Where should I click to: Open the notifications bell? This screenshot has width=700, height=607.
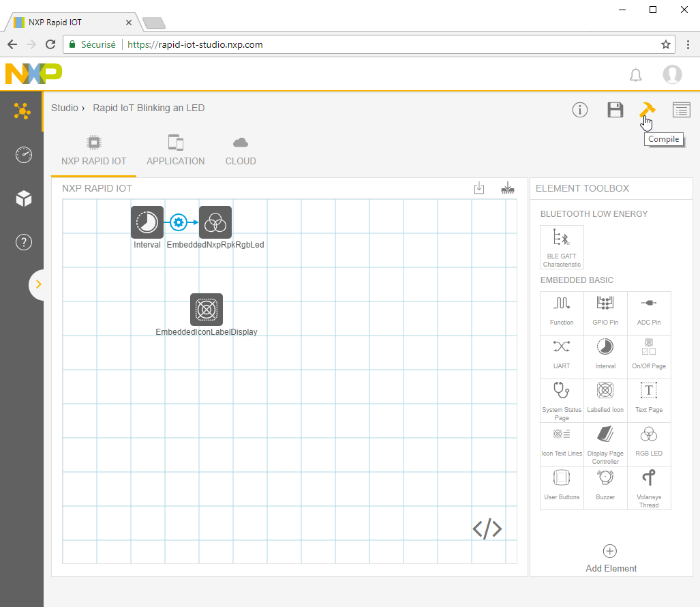click(635, 74)
